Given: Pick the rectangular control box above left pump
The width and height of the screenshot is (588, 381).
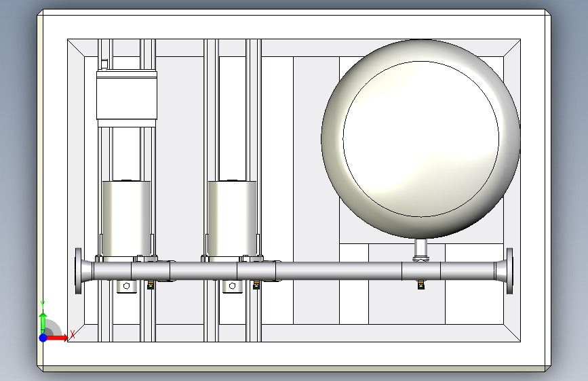Looking at the screenshot, I should (127, 95).
